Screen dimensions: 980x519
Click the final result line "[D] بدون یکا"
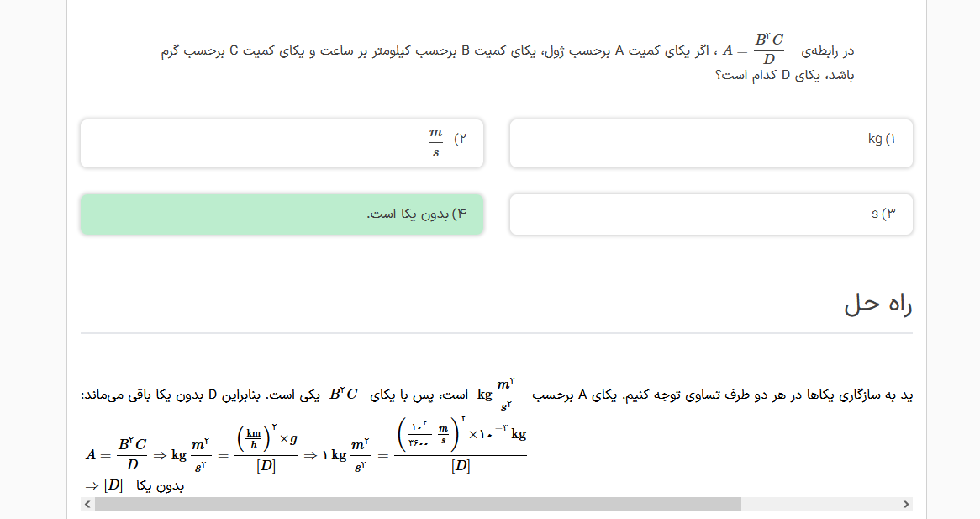point(134,485)
